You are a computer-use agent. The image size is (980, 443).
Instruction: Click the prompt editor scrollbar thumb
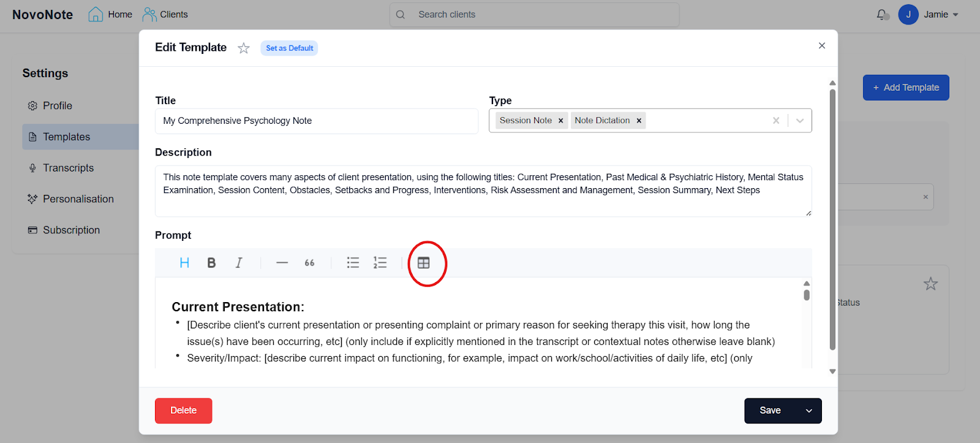tap(807, 295)
